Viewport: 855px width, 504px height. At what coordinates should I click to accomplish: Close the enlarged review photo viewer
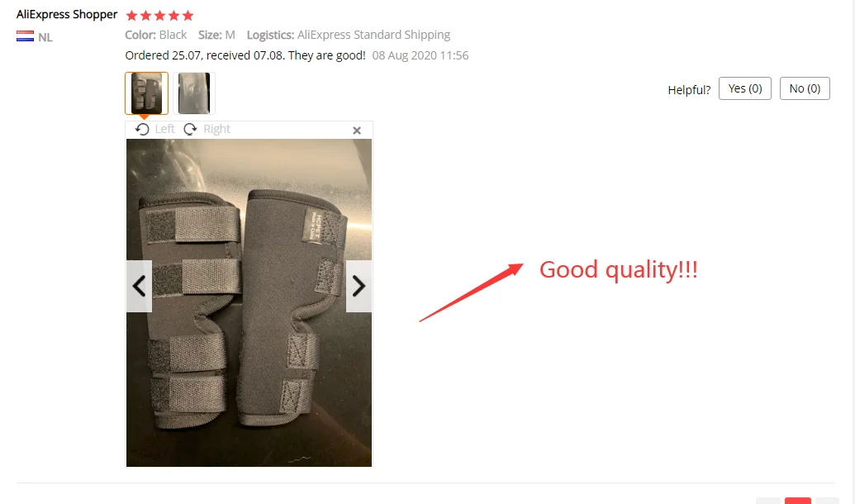pyautogui.click(x=357, y=131)
